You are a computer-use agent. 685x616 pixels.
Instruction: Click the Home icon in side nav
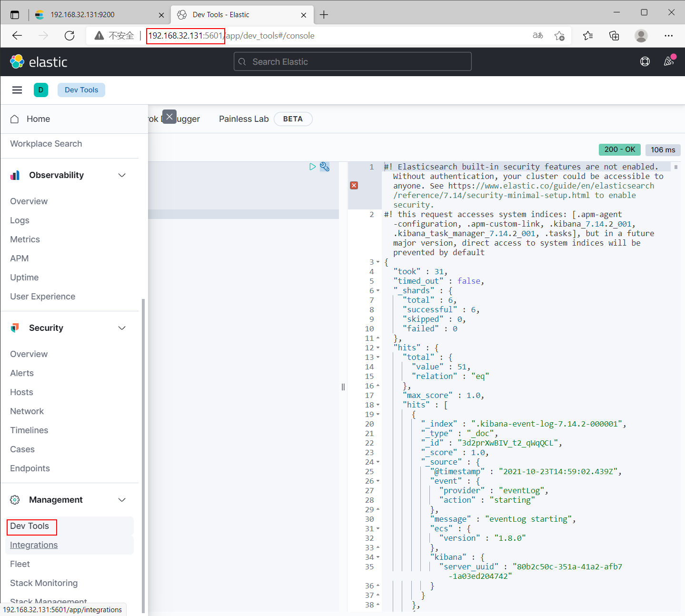coord(15,119)
